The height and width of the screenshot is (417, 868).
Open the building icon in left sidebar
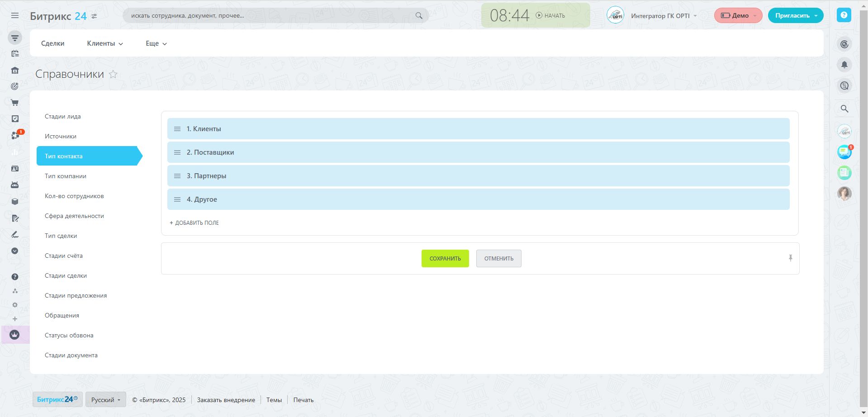15,70
